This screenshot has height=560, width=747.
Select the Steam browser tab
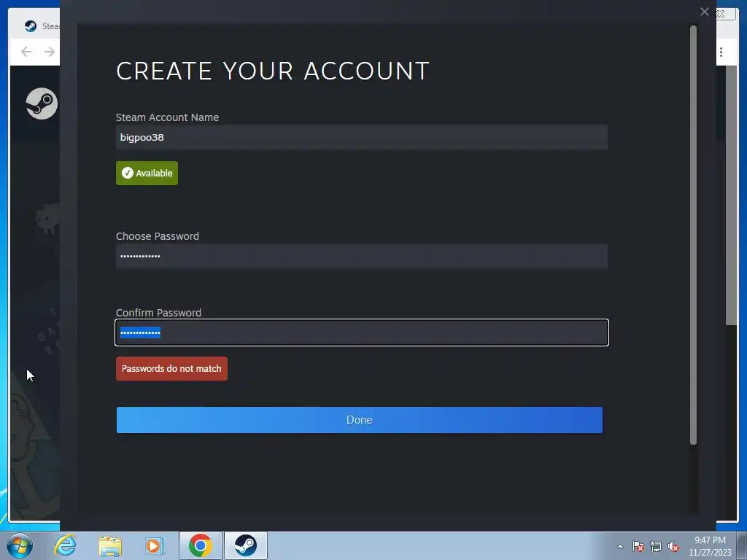(x=41, y=26)
